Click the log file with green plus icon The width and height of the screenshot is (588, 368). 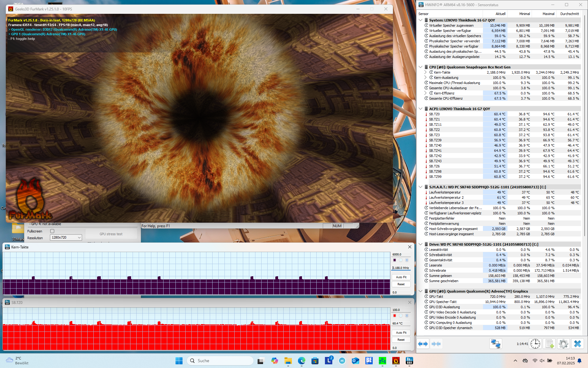[x=549, y=344]
